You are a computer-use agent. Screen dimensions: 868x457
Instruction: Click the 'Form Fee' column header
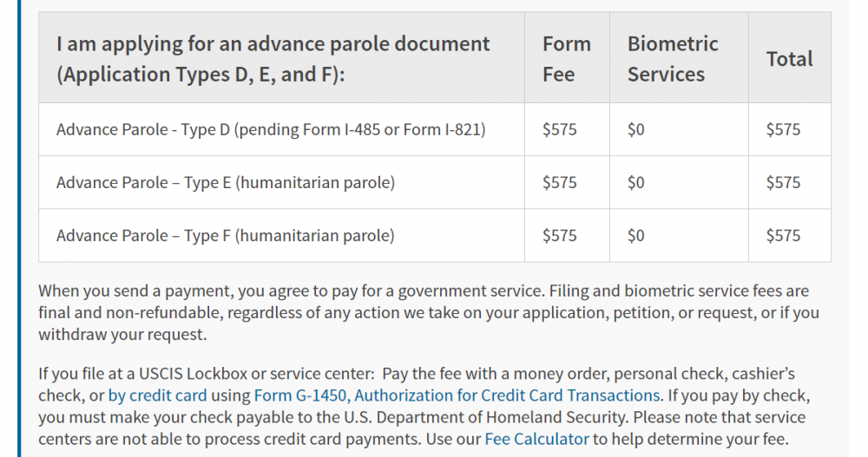[566, 59]
